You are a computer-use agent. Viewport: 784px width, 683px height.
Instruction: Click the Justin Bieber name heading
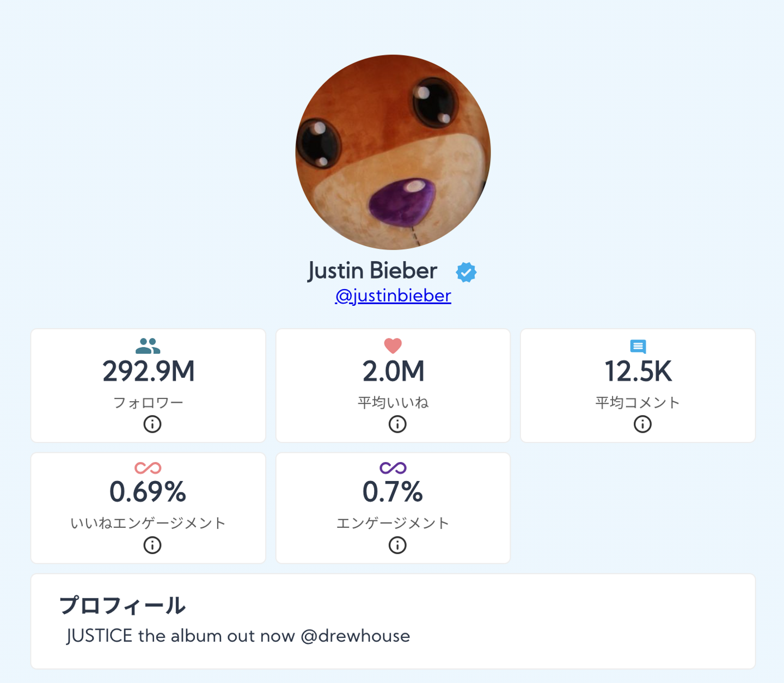coord(372,270)
